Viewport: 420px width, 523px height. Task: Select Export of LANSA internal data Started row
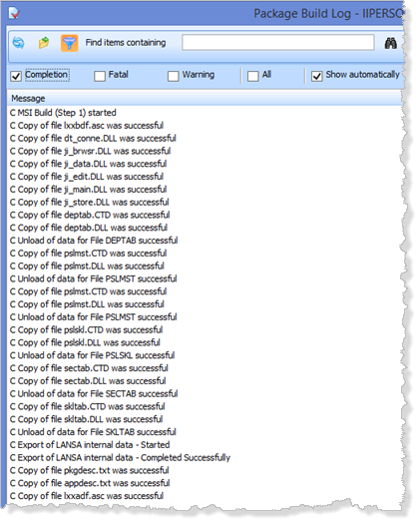pyautogui.click(x=205, y=445)
